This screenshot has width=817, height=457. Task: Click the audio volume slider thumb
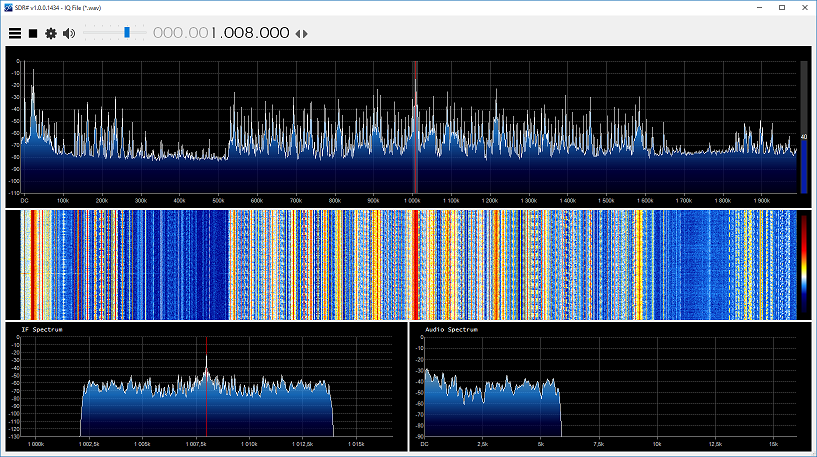(x=127, y=33)
